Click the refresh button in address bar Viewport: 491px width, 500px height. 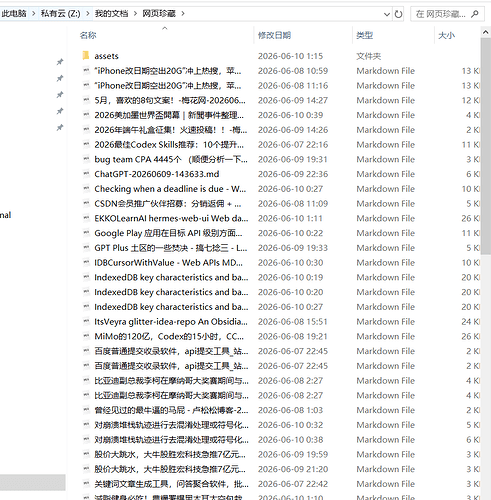(398, 14)
